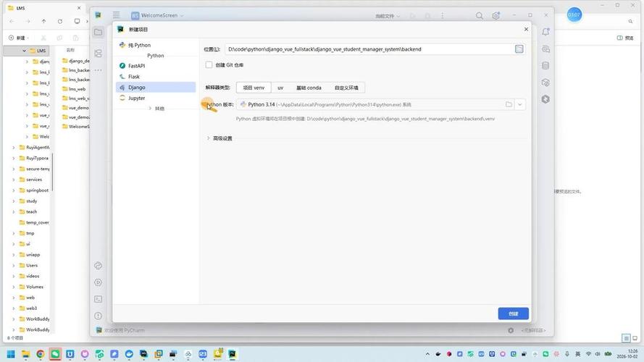Browse for project location folder icon

[x=519, y=49]
